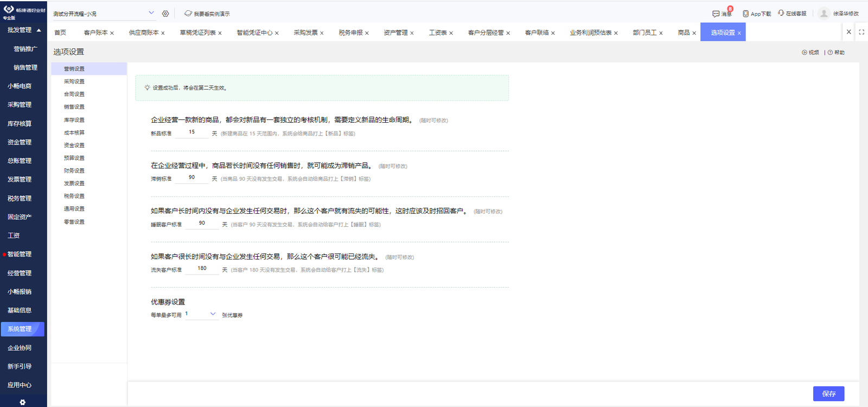Switch to the 业务利润预估表 tab
This screenshot has width=868, height=407.
coord(591,33)
